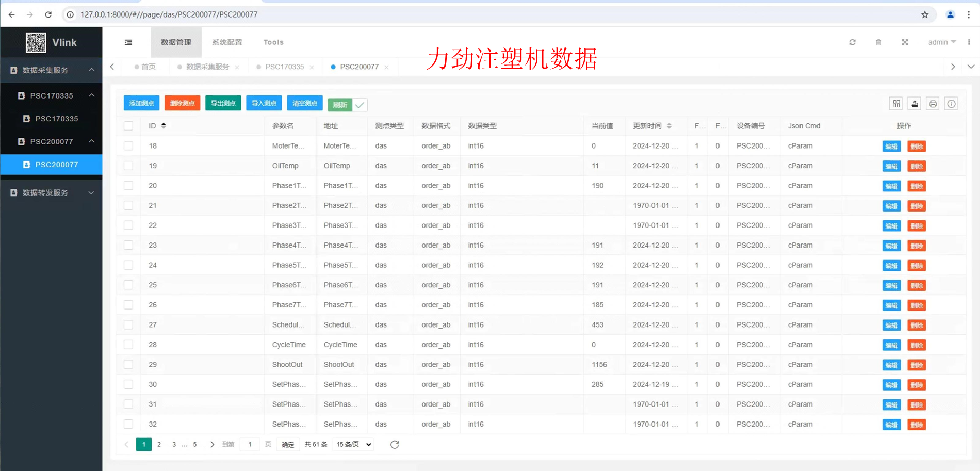Click the trash icon in the header
This screenshot has height=471, width=980.
pyautogui.click(x=878, y=42)
